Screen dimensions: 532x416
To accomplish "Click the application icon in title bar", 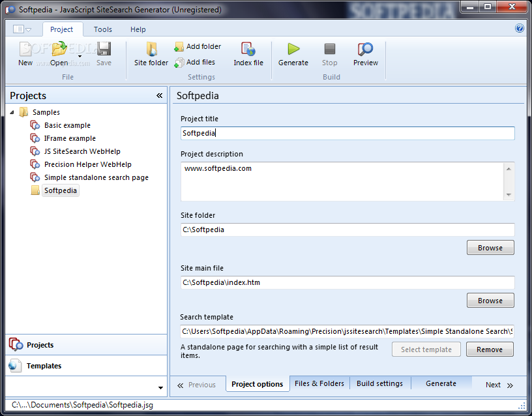I will click(10, 10).
